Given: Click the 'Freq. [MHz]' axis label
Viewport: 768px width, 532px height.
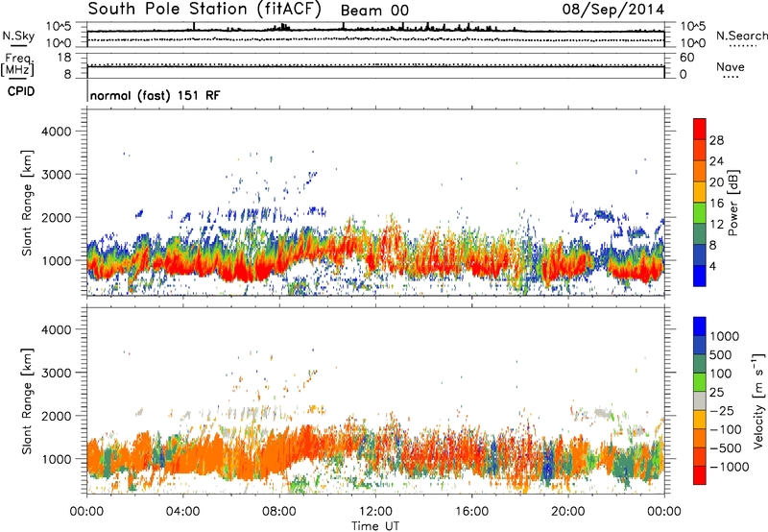Looking at the screenshot, I should pyautogui.click(x=17, y=65).
